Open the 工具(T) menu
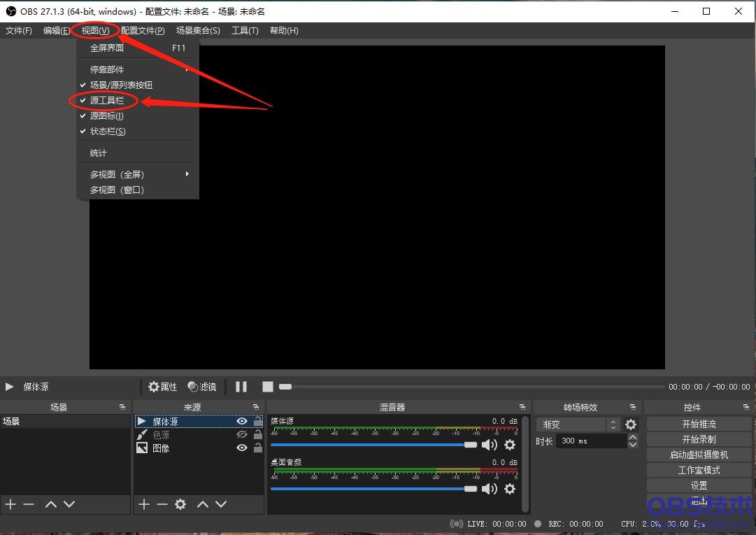This screenshot has height=535, width=756. (x=245, y=31)
